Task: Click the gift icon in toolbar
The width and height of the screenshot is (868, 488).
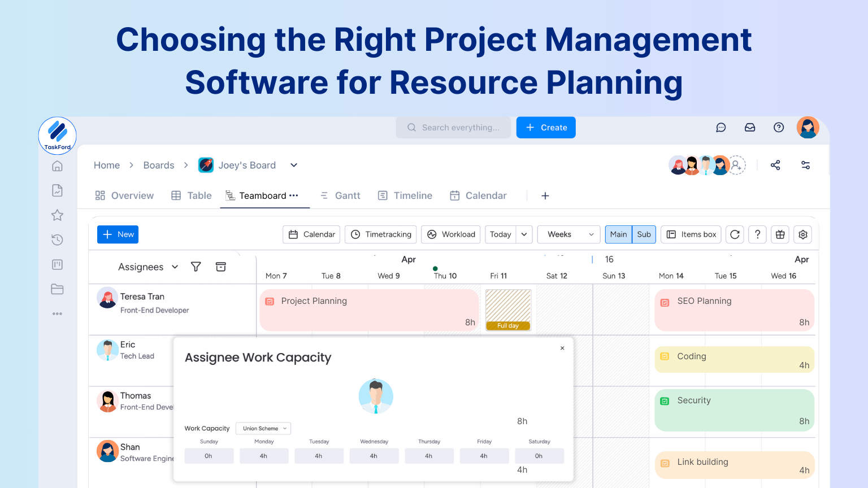Action: [x=780, y=234]
